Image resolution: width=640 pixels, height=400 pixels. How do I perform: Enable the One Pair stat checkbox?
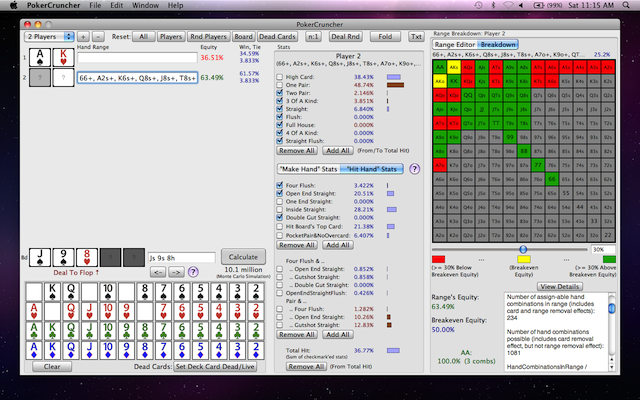[x=280, y=85]
